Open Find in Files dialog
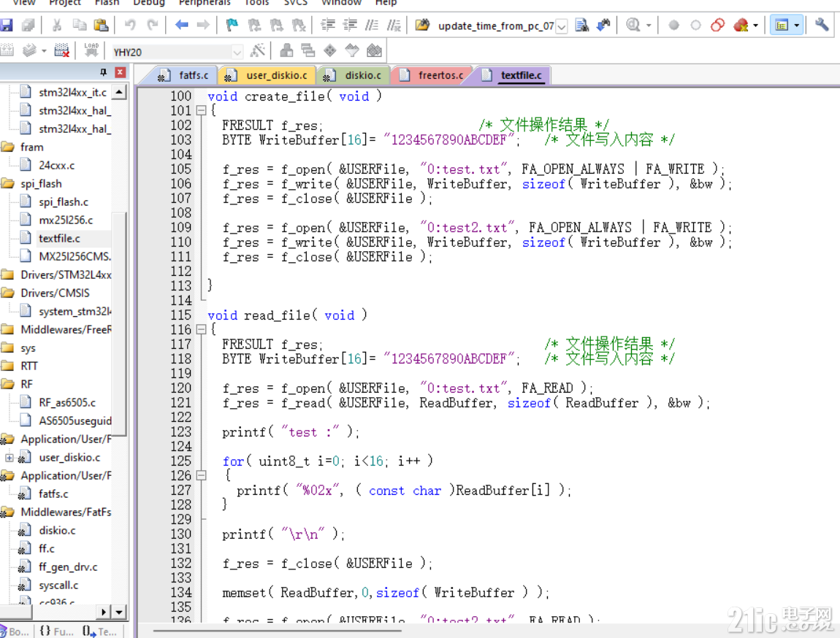Viewport: 840px width, 638px height. 422,25
